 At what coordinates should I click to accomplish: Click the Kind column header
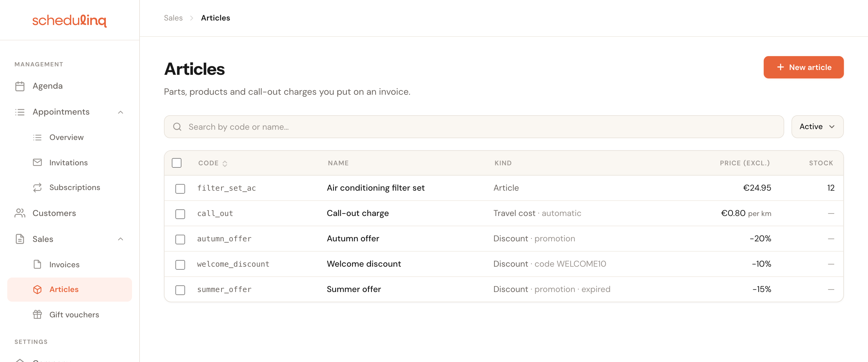pyautogui.click(x=503, y=163)
